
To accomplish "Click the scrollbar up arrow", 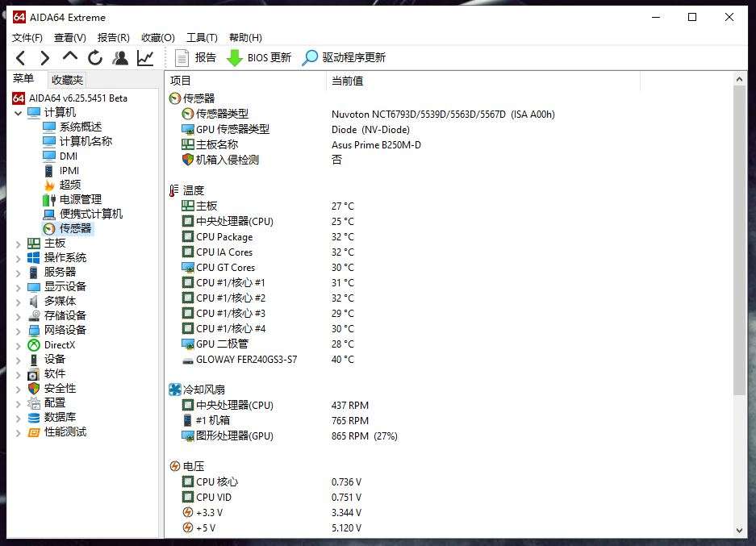I will [739, 78].
